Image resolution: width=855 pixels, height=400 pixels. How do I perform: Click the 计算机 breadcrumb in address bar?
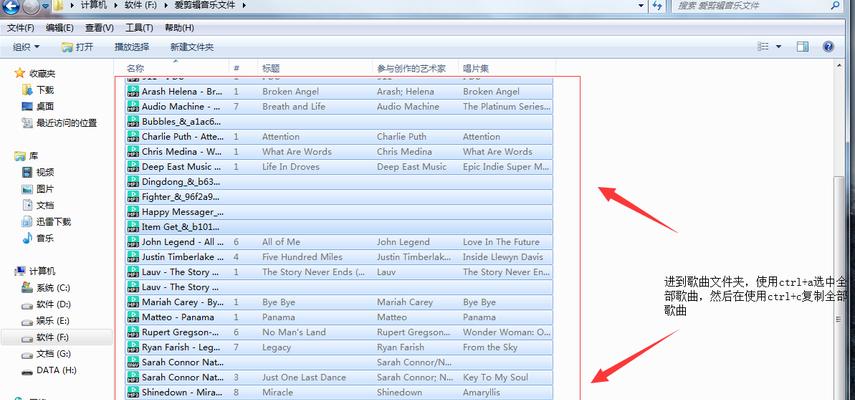pyautogui.click(x=96, y=5)
